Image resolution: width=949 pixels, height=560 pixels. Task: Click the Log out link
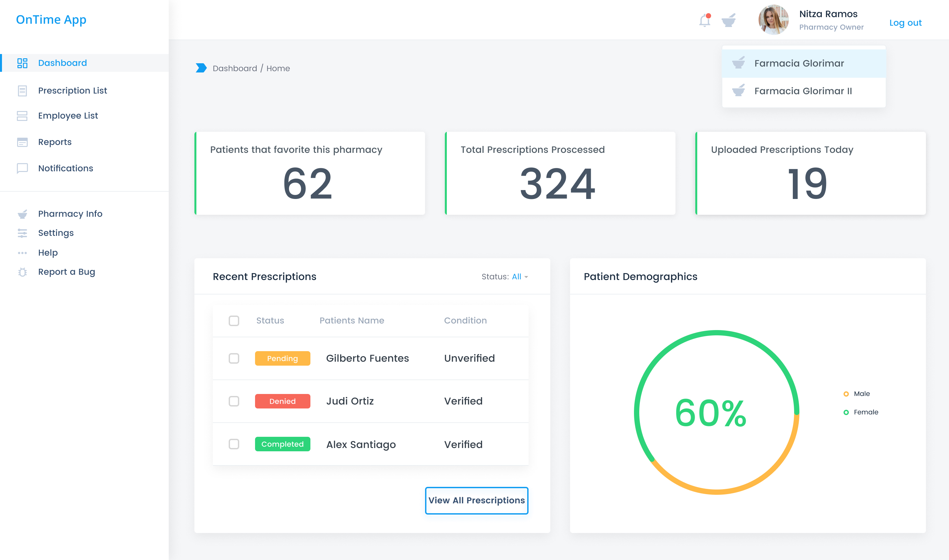pos(905,23)
